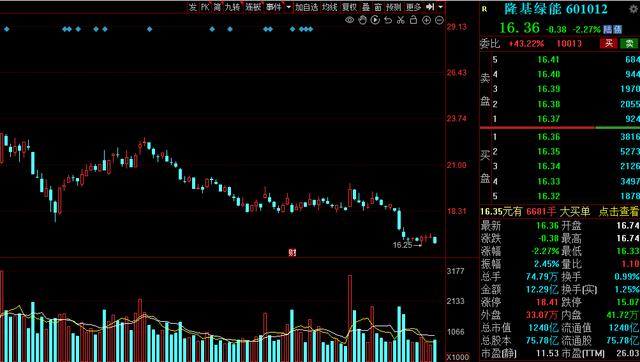This screenshot has width=640, height=362.
Task: Expand the dropdown arrow after 事件
Action: [289, 7]
